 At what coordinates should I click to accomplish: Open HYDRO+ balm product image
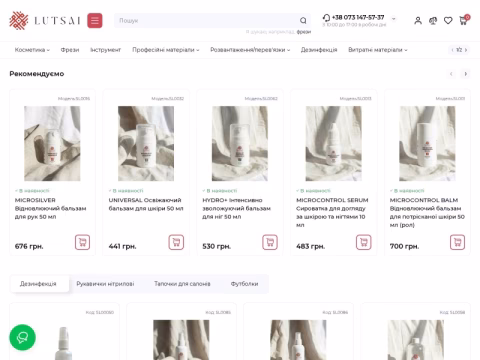click(240, 143)
